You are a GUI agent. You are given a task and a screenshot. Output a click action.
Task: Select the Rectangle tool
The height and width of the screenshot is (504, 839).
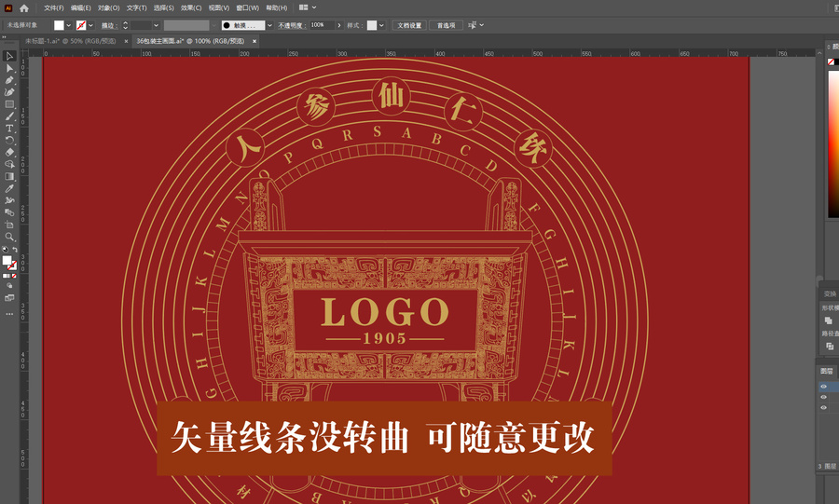(9, 104)
